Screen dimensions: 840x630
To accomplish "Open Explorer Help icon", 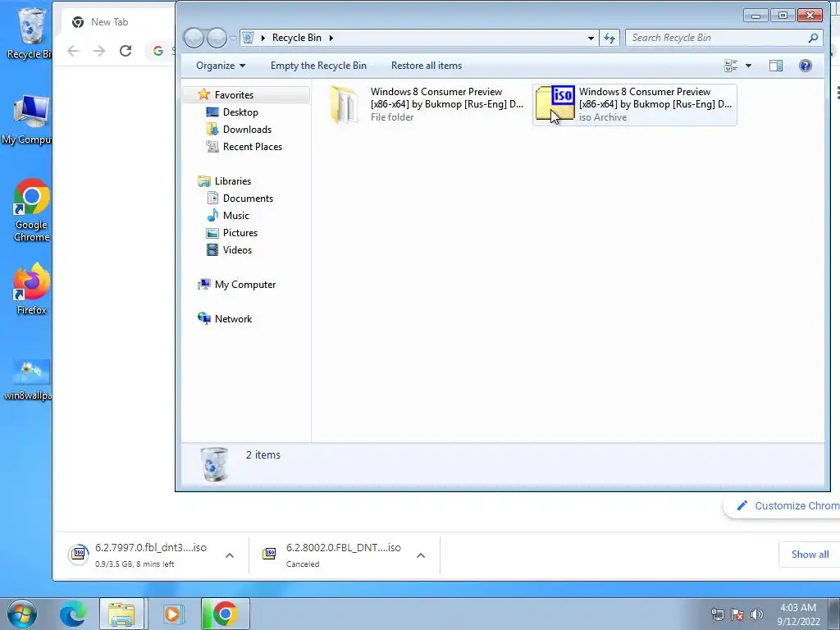I will pos(806,66).
